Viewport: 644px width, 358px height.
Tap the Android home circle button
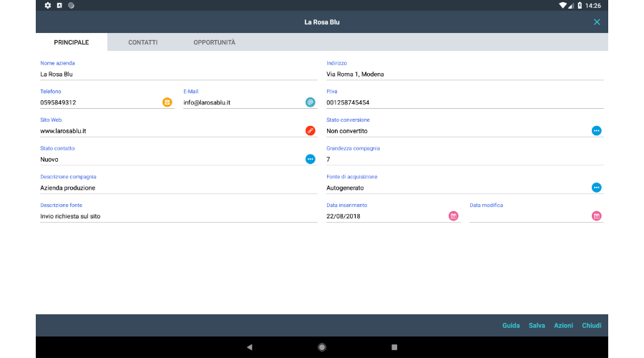coord(322,347)
